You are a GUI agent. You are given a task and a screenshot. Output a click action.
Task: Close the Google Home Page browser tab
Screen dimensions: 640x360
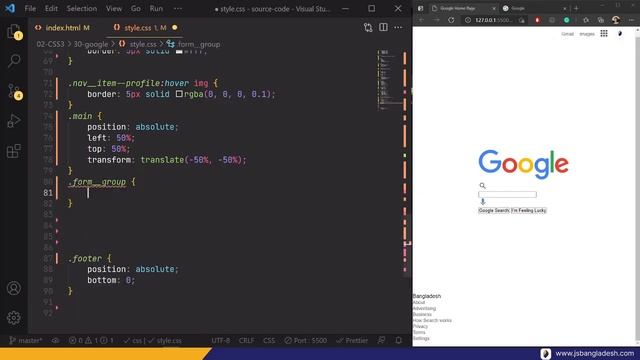pos(493,8)
